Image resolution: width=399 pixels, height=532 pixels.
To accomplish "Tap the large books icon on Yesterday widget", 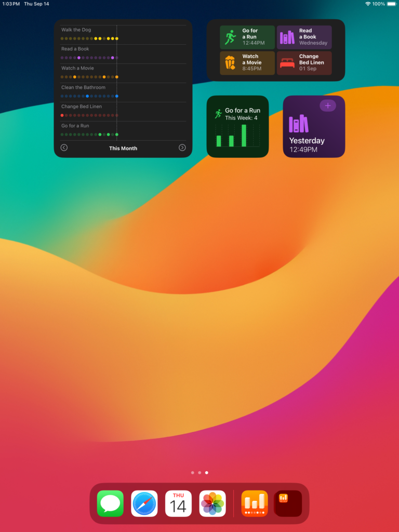I will pyautogui.click(x=299, y=124).
